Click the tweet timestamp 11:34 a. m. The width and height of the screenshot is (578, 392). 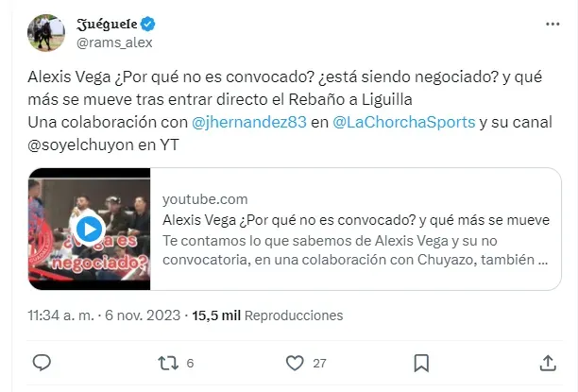coord(60,315)
